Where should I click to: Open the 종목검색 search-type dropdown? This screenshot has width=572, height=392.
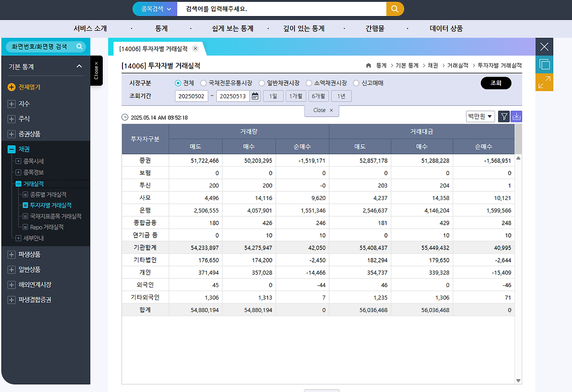(154, 9)
